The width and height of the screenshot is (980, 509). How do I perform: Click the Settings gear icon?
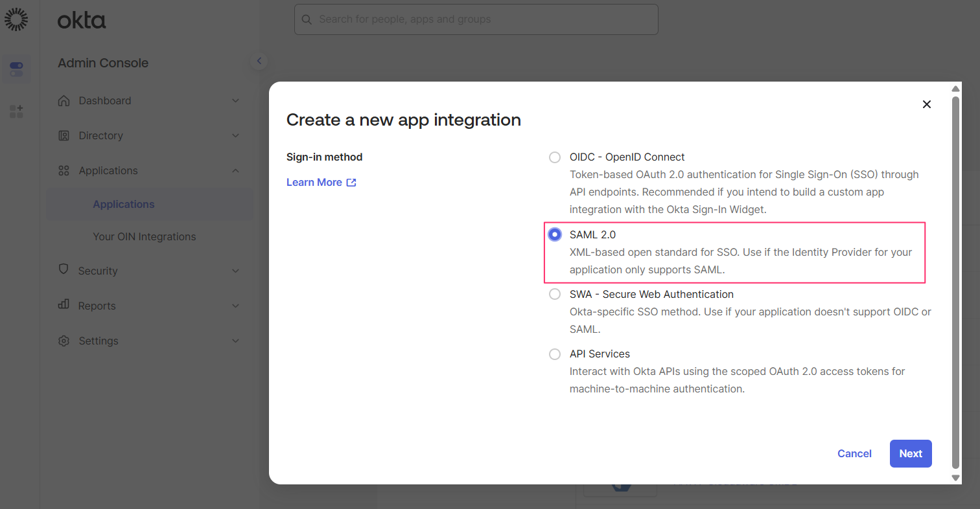[63, 340]
